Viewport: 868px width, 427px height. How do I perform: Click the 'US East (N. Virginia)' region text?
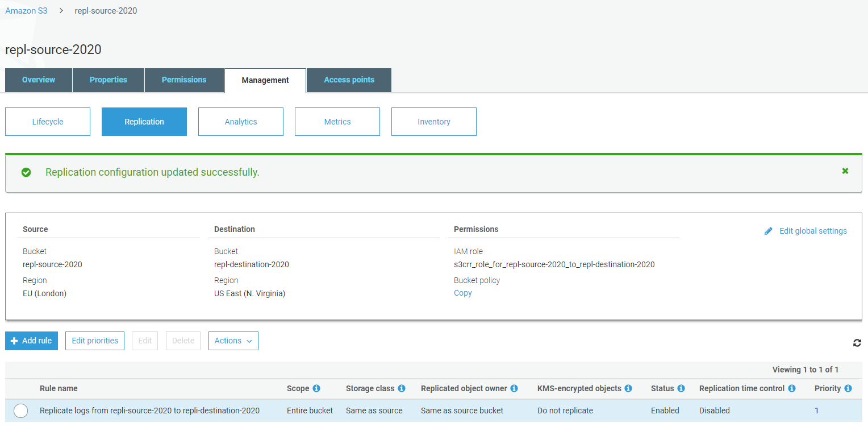click(x=250, y=293)
